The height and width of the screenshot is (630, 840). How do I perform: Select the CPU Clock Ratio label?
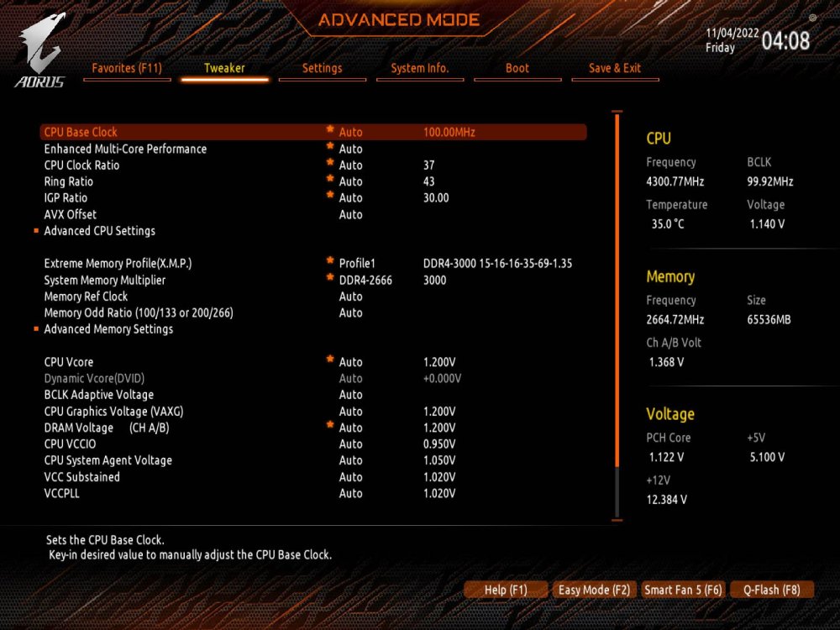click(x=81, y=165)
